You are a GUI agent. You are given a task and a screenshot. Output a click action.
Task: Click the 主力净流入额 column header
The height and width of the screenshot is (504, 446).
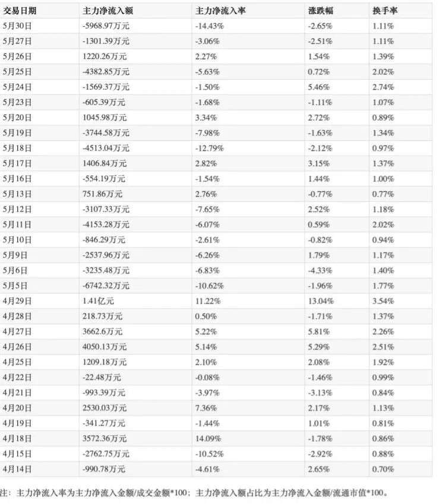tap(107, 11)
